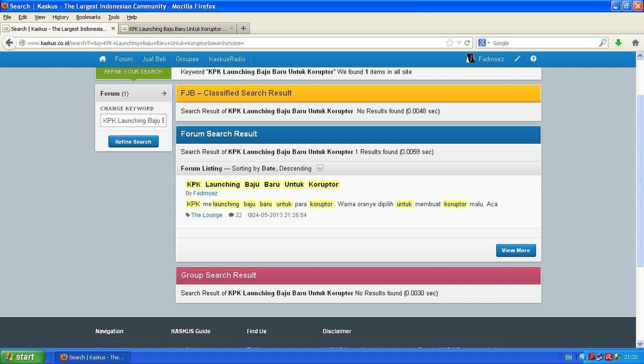Image resolution: width=644 pixels, height=364 pixels.
Task: Expand hidden tray icons arrow
Action: tap(583, 357)
